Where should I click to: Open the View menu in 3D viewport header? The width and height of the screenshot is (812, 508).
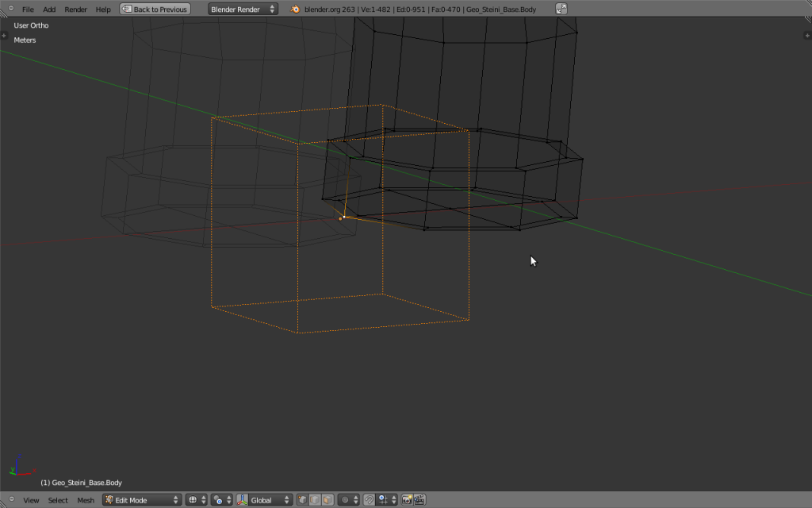coord(31,500)
